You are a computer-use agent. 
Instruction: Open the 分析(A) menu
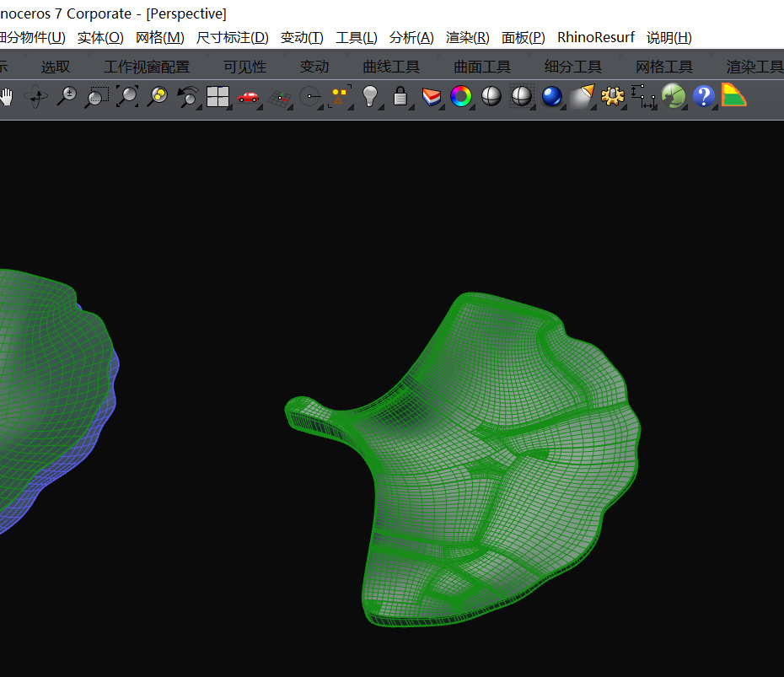pyautogui.click(x=411, y=37)
